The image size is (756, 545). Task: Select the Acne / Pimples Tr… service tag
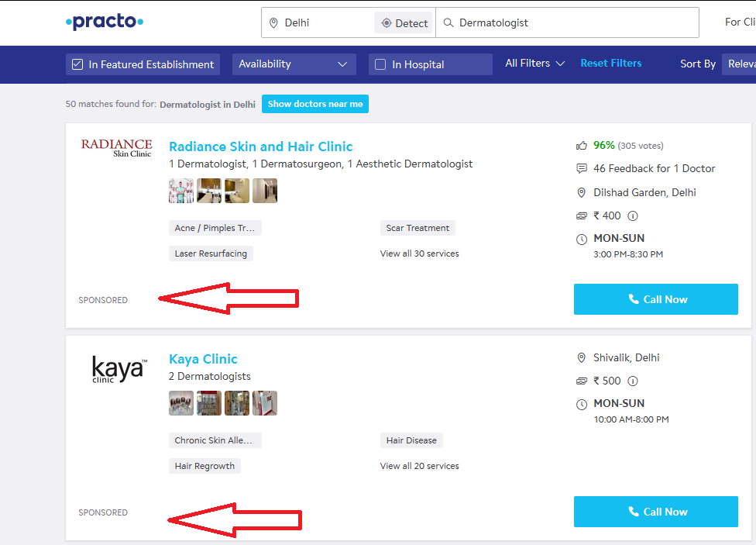tap(215, 228)
